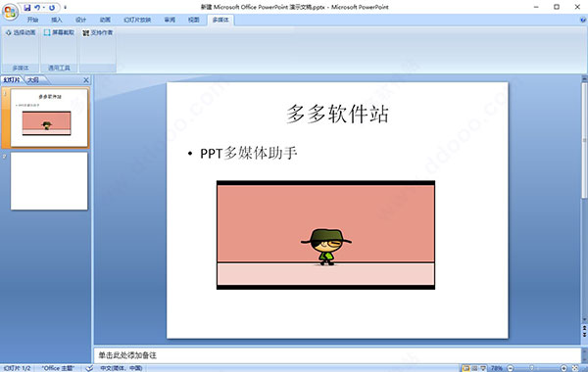This screenshot has height=372, width=588.
Task: Switch to the 设计 ribbon tab
Action: click(80, 20)
